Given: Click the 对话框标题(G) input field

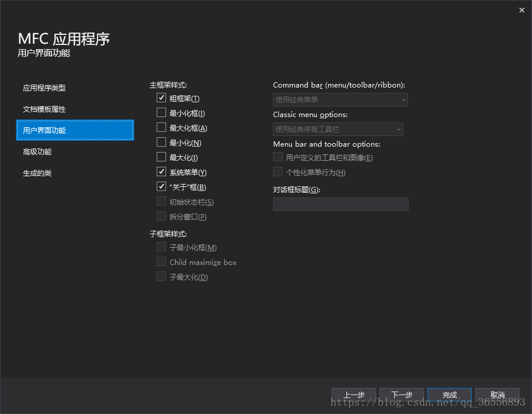Looking at the screenshot, I should coord(340,204).
